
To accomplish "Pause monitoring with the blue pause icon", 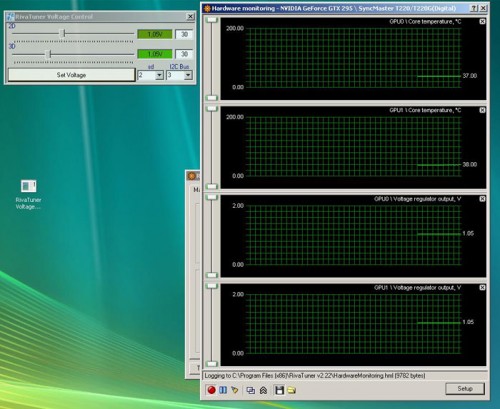I will tap(223, 390).
